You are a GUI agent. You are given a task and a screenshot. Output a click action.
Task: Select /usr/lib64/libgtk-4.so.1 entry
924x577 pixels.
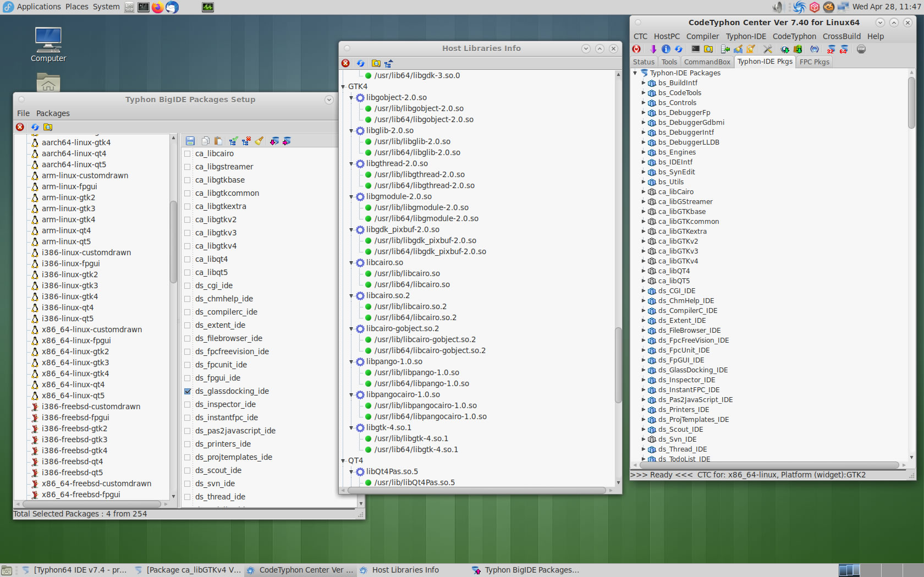tap(416, 449)
